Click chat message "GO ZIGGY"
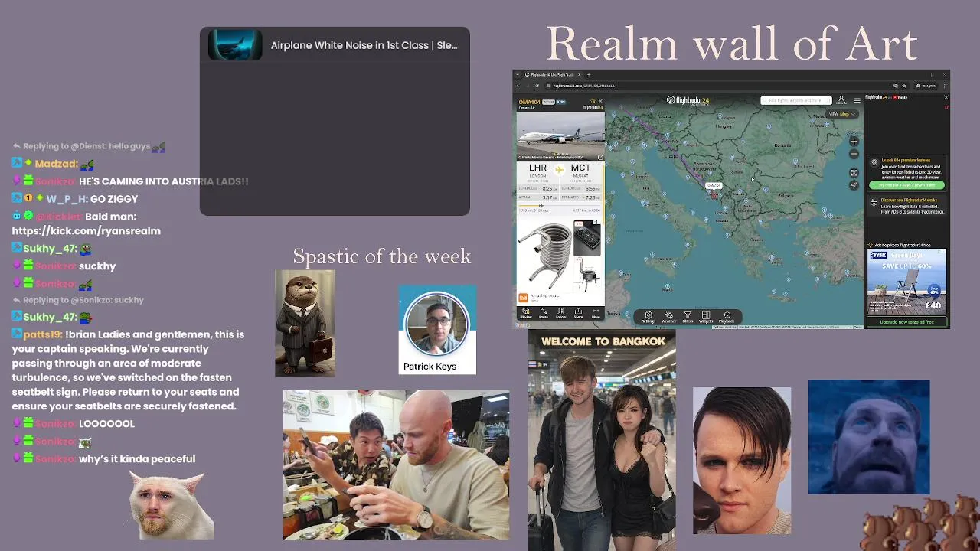Viewport: 980px width, 551px height. coord(114,199)
